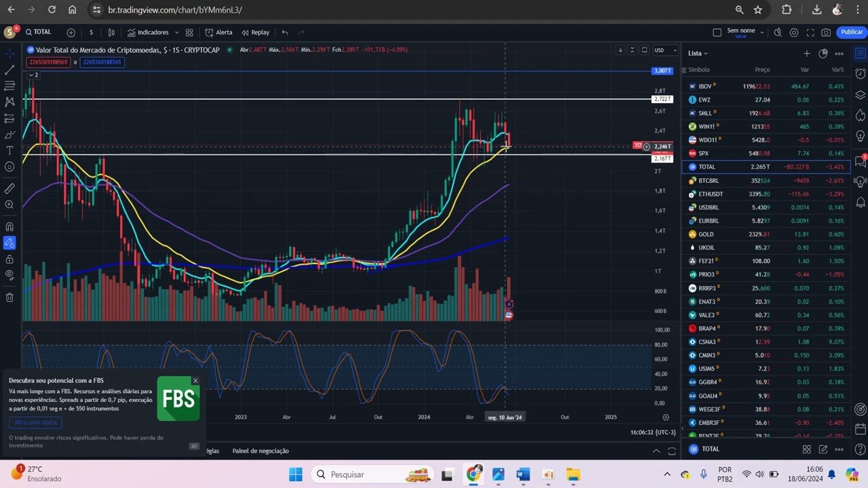
Task: Expand the Indicadores favorites chevron
Action: point(176,32)
